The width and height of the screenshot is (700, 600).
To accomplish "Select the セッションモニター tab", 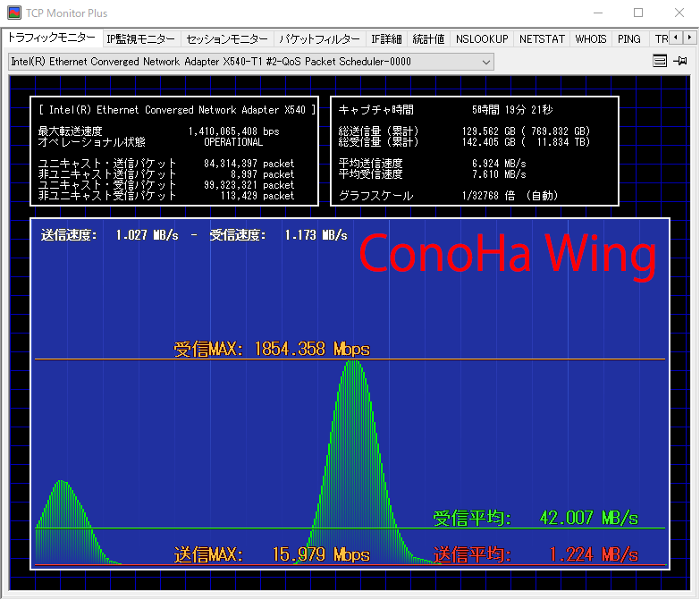I will pyautogui.click(x=226, y=39).
